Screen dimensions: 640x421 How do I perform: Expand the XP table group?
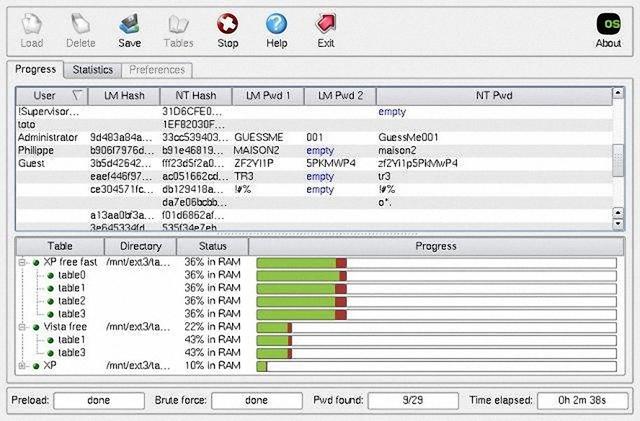22,365
